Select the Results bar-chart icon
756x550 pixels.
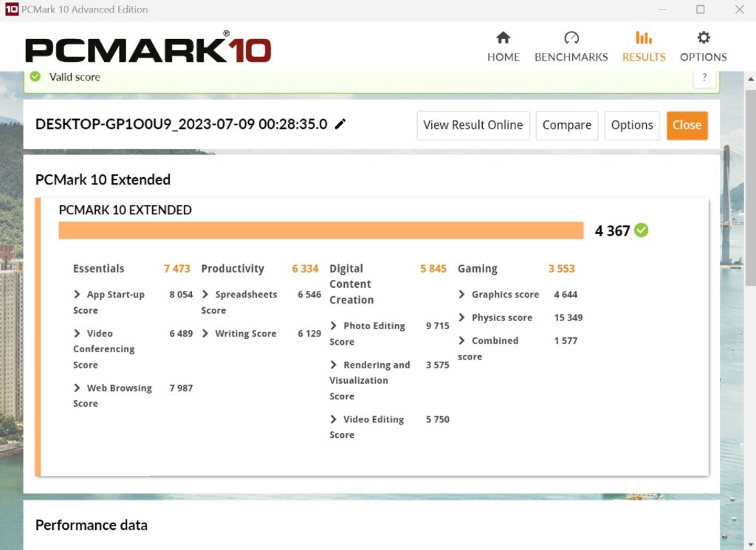pos(644,38)
